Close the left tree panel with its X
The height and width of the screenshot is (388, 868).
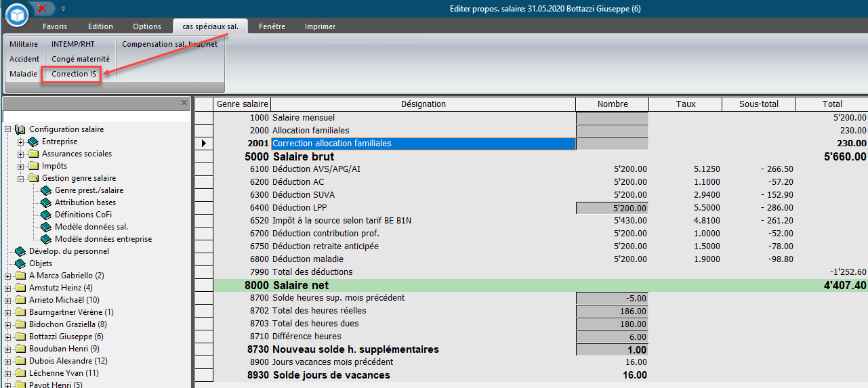point(184,103)
